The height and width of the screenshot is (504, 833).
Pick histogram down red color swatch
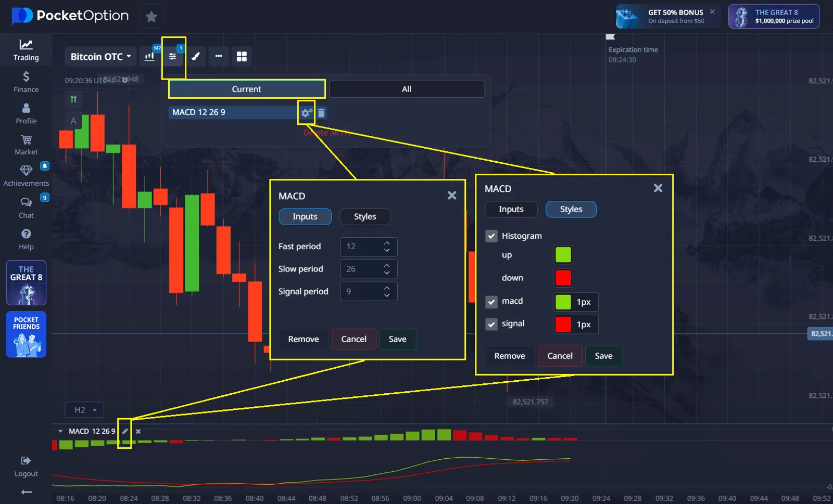[563, 278]
